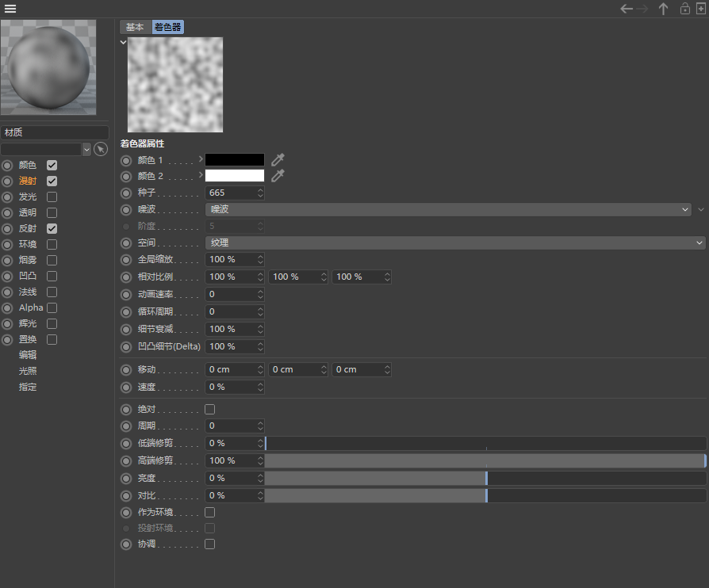Image resolution: width=709 pixels, height=588 pixels.
Task: Enable the 发光 channel checkbox
Action: (x=52, y=197)
